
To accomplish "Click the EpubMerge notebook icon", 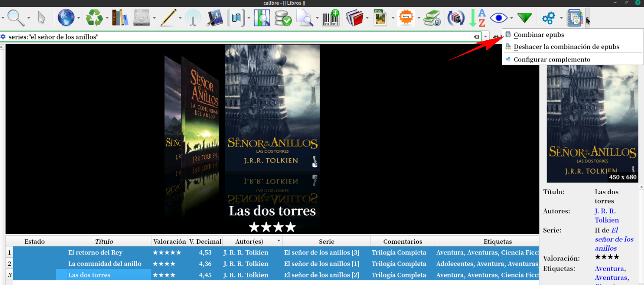I will [575, 18].
